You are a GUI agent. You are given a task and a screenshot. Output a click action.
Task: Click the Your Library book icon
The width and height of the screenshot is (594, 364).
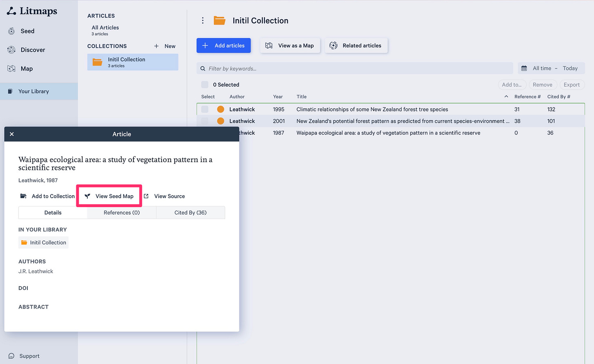(x=11, y=91)
